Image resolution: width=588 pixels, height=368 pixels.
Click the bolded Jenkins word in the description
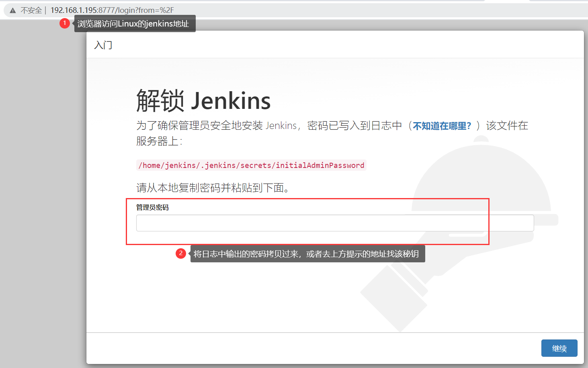pos(281,125)
